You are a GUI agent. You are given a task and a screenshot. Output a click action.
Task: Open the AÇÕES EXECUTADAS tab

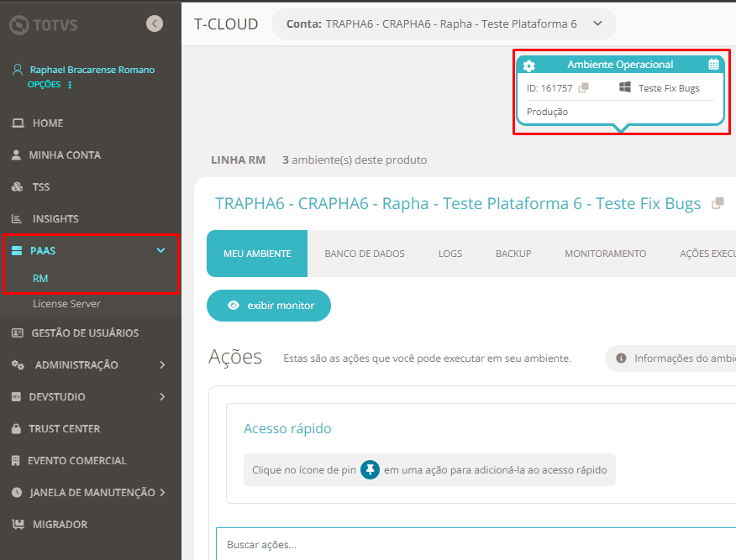pyautogui.click(x=707, y=254)
